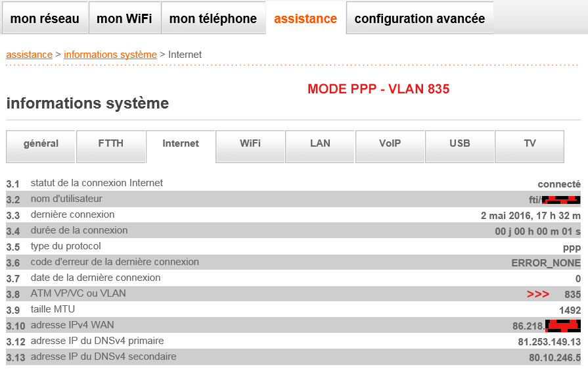588x371 pixels.
Task: Open the mon réseau tab
Action: tap(45, 18)
